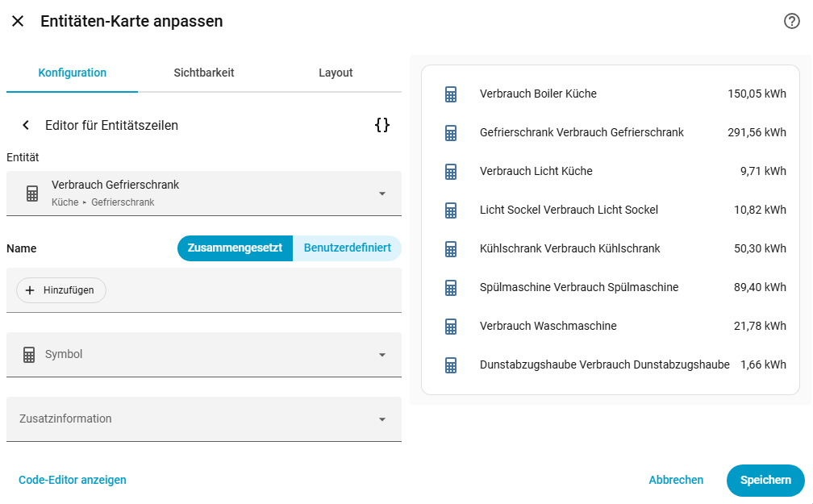Open the help icon in top right
Viewport: 813px width, 504px height.
[x=791, y=22]
